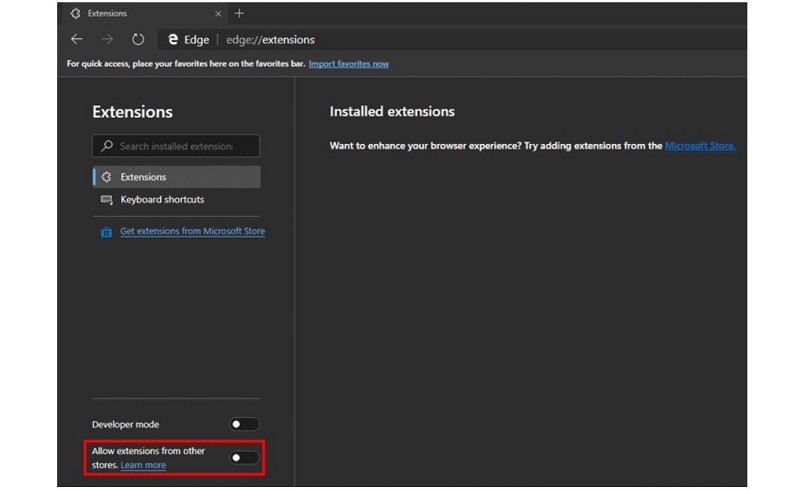Viewport: 800px width, 490px height.
Task: Click the Developer mode label
Action: pos(126,425)
